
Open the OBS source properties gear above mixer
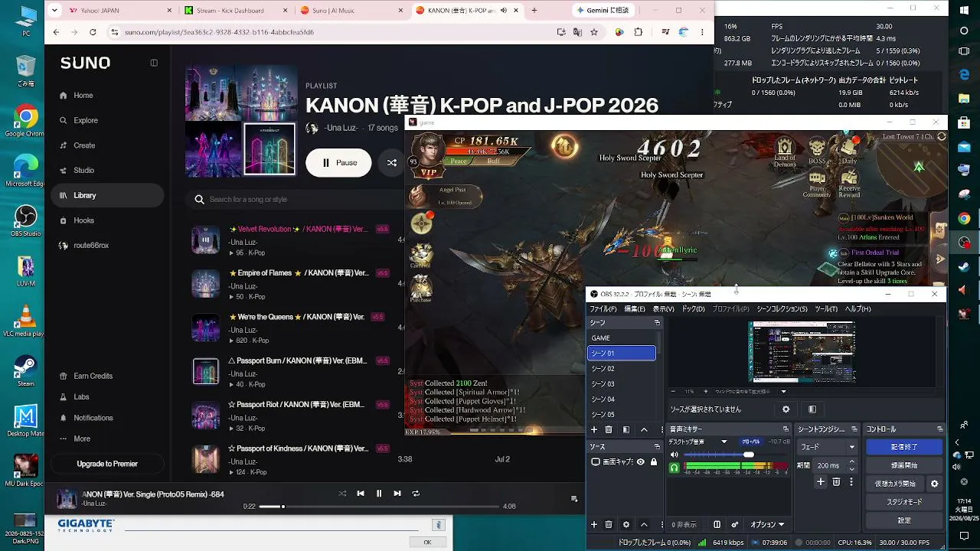(786, 409)
